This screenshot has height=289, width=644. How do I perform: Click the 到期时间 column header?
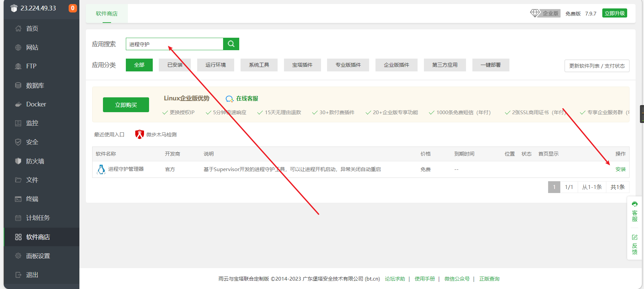(x=464, y=154)
